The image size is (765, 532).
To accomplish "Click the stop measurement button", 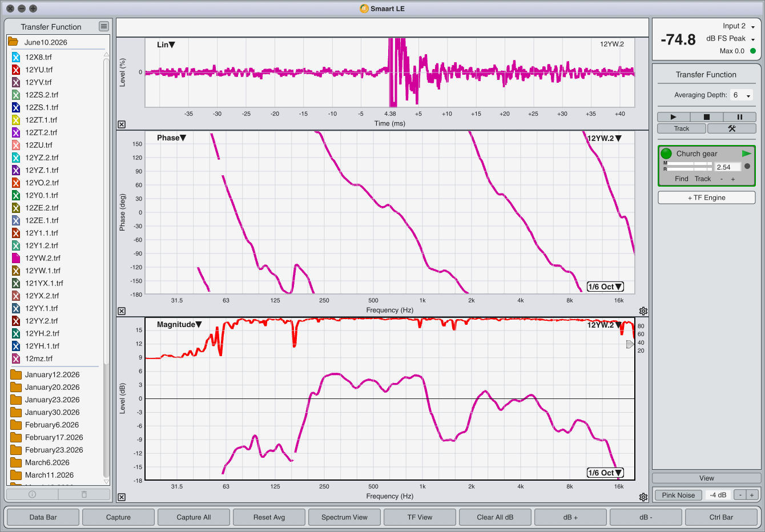I will pyautogui.click(x=706, y=117).
